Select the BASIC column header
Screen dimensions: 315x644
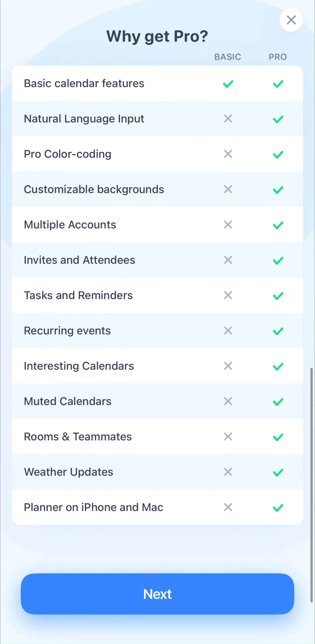point(228,57)
